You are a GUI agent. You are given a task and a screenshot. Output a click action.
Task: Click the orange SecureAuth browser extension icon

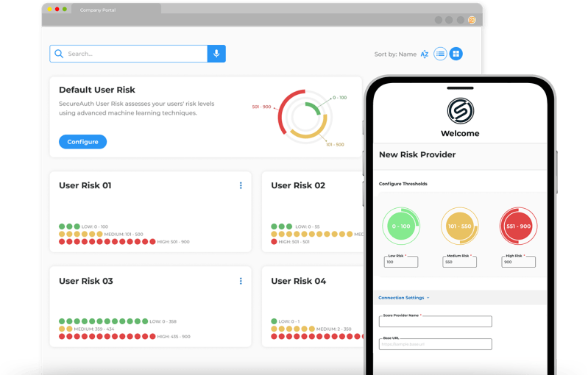click(472, 20)
